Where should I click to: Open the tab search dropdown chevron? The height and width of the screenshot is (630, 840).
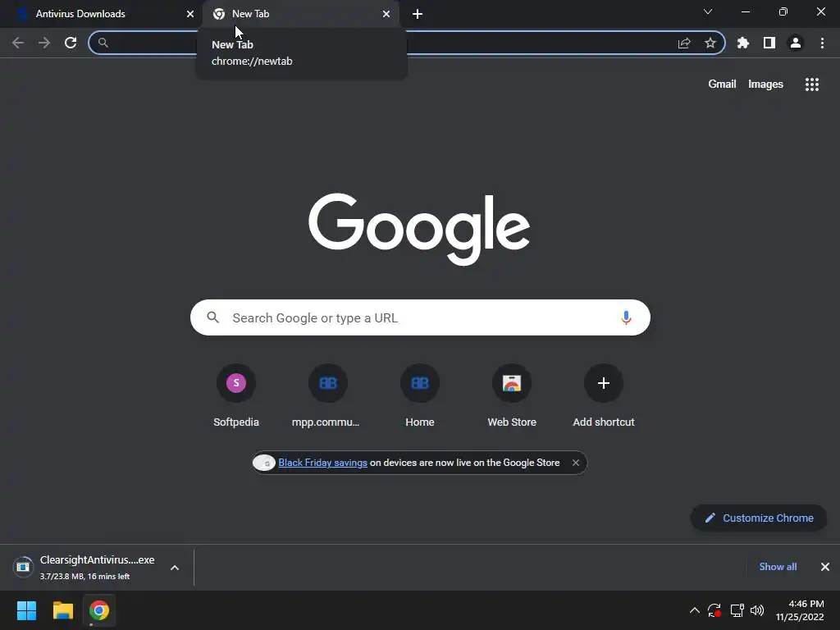click(x=708, y=11)
